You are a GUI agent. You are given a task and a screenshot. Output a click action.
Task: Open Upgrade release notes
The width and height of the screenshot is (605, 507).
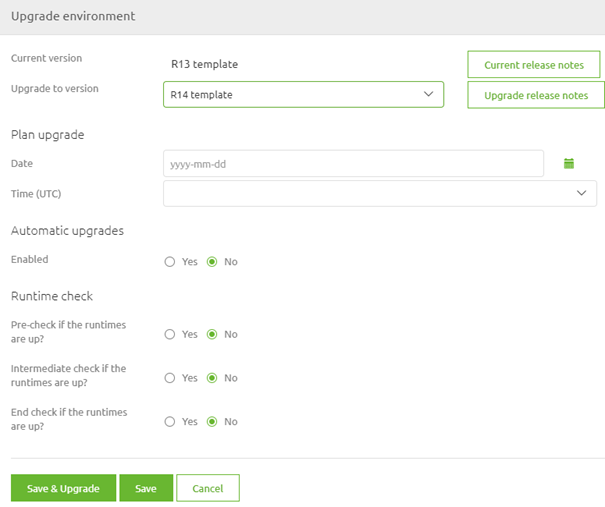(536, 95)
